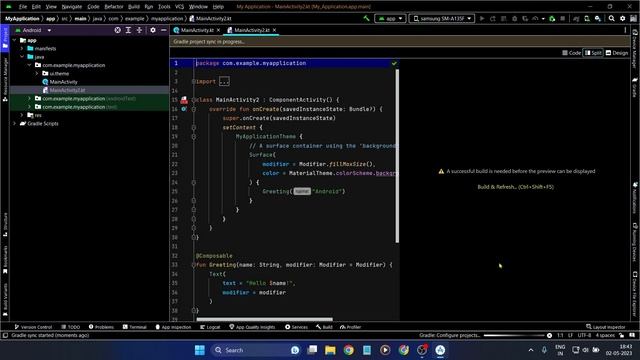
Task: Open the File menu
Action: pyautogui.click(x=23, y=7)
